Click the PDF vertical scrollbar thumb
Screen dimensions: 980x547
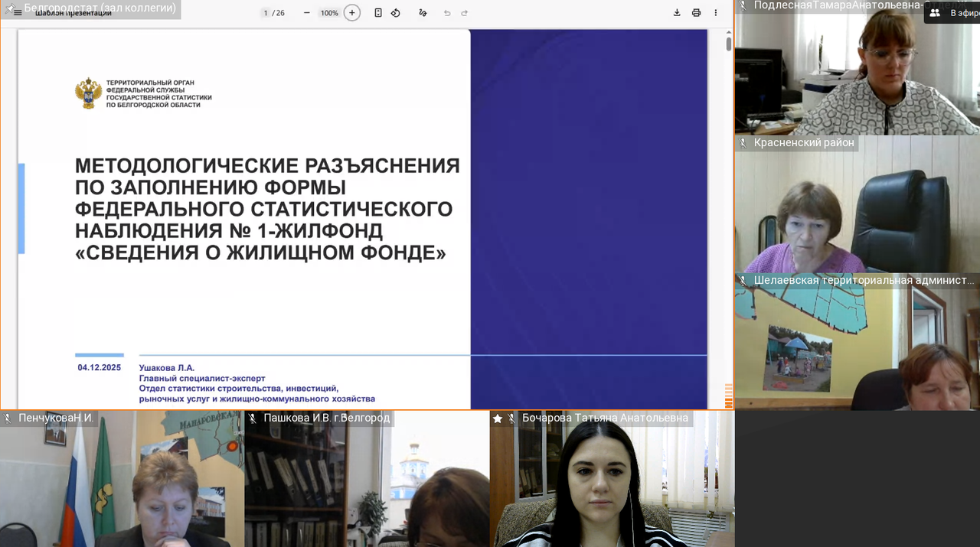(729, 43)
